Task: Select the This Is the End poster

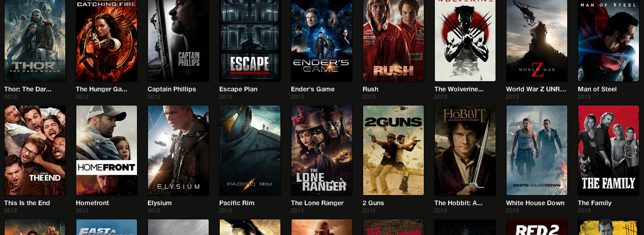Action: (35, 151)
